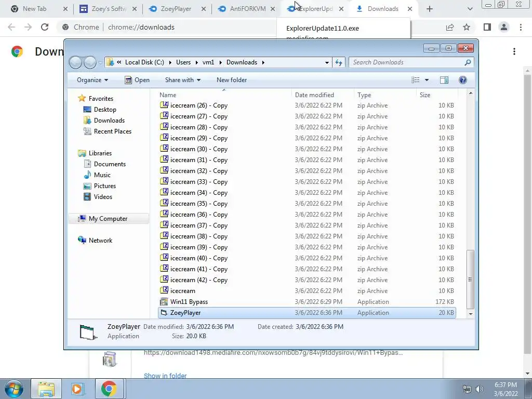This screenshot has width=532, height=399.
Task: Open Chrome tab search chevron
Action: [x=470, y=9]
